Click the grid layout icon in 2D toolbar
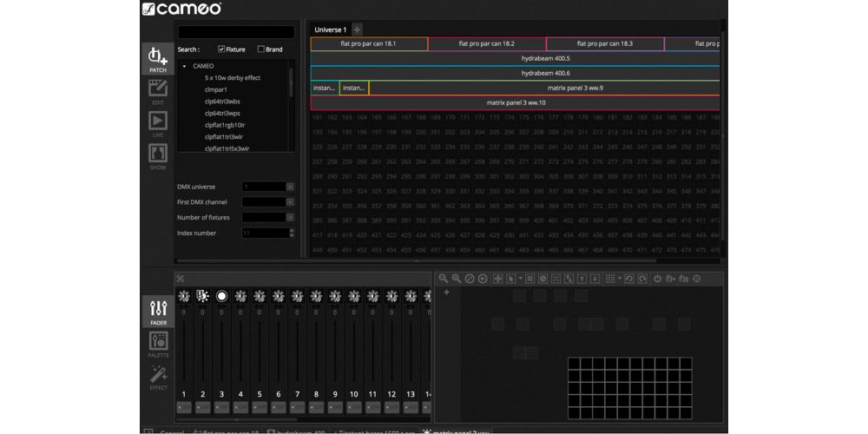Viewport: 868px width, 434px height. [610, 279]
